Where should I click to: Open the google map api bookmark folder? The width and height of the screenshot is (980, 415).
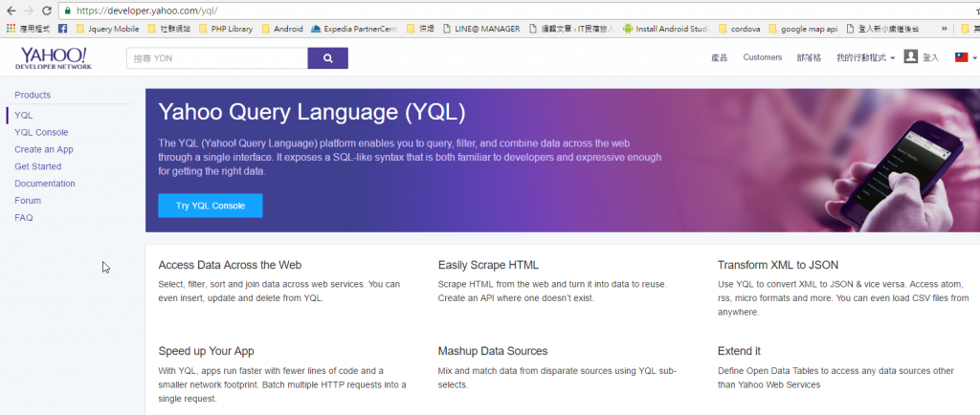pos(803,29)
